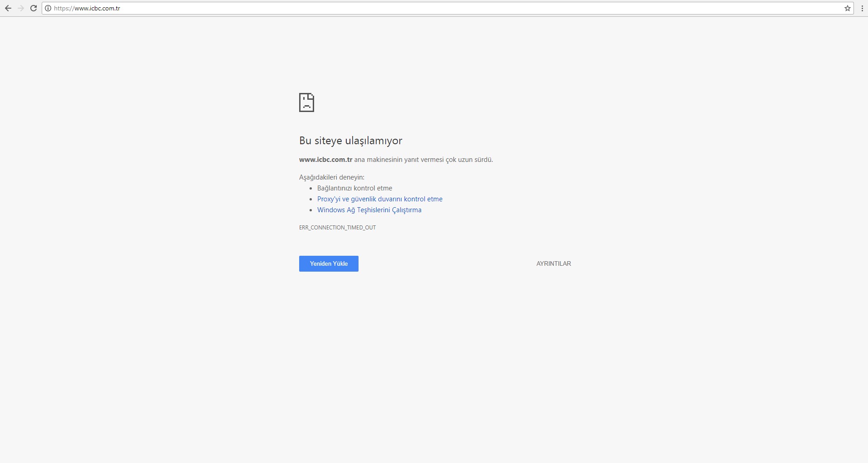The height and width of the screenshot is (463, 868).
Task: Click the ERR_CONNECTION_TIMED_OUT error code
Action: tap(337, 228)
